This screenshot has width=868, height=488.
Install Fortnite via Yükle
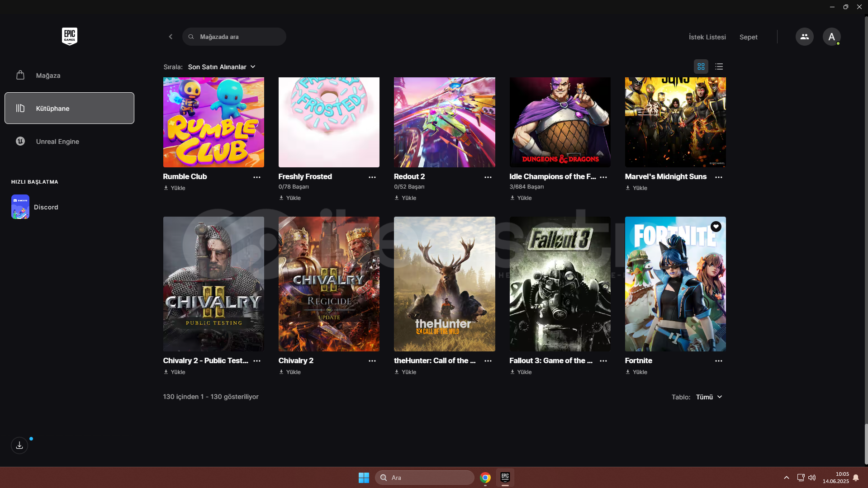tap(636, 372)
